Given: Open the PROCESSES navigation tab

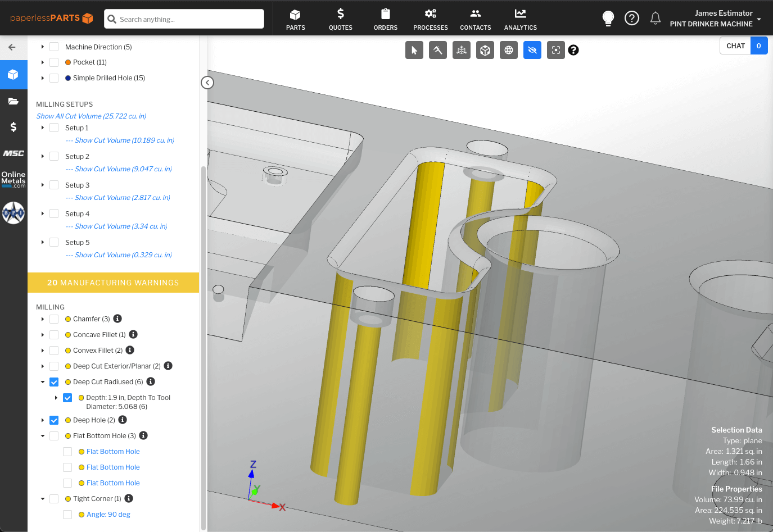Looking at the screenshot, I should (x=431, y=19).
